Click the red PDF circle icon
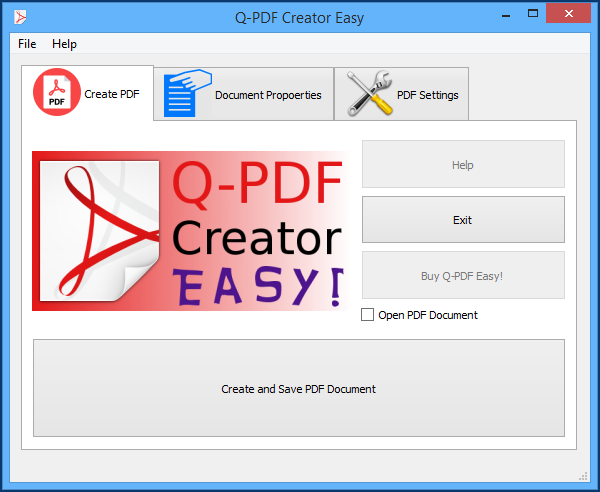Screen dimensions: 600x492 57,92
